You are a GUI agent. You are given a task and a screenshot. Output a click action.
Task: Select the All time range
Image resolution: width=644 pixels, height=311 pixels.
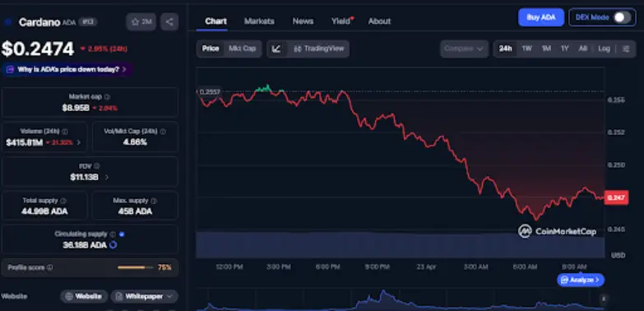(583, 49)
